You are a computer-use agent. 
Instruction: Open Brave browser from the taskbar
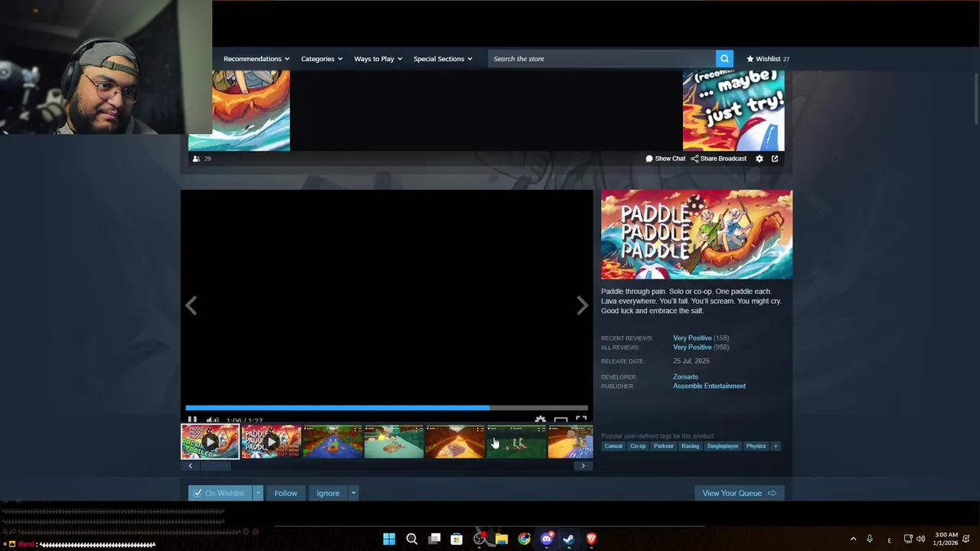[591, 539]
